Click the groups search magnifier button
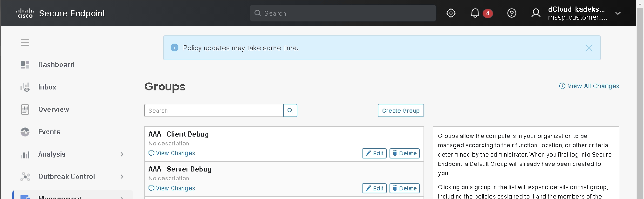 pyautogui.click(x=290, y=110)
